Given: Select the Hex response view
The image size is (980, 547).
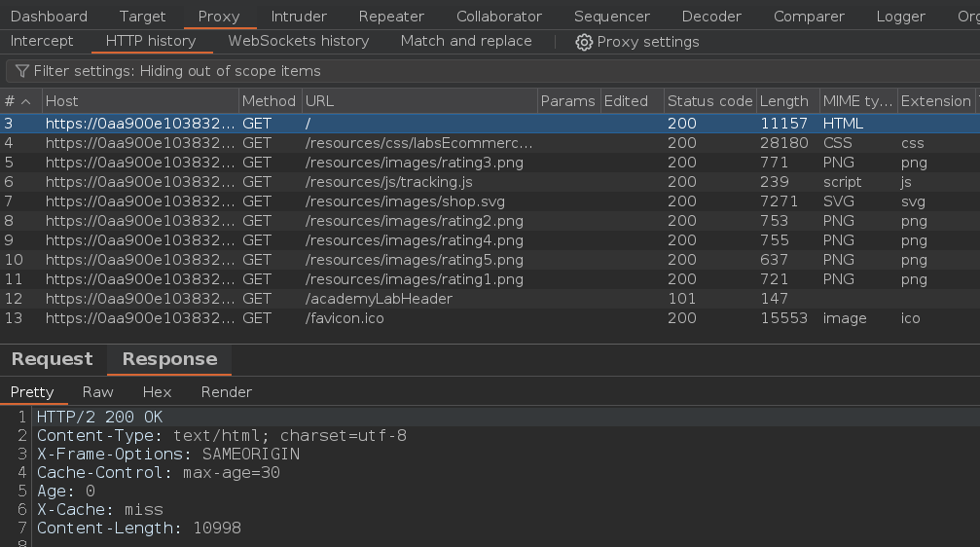Looking at the screenshot, I should (157, 392).
